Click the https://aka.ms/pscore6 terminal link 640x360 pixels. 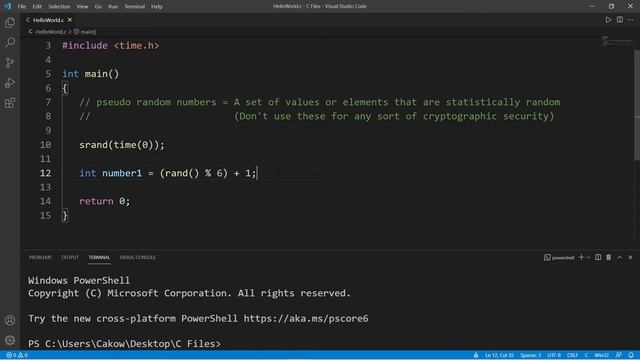306,318
